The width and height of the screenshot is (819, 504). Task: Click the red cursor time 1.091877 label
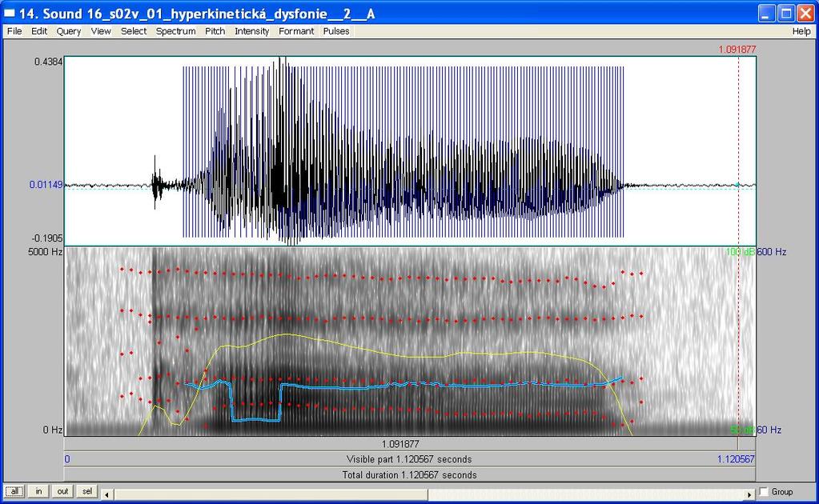(x=737, y=50)
